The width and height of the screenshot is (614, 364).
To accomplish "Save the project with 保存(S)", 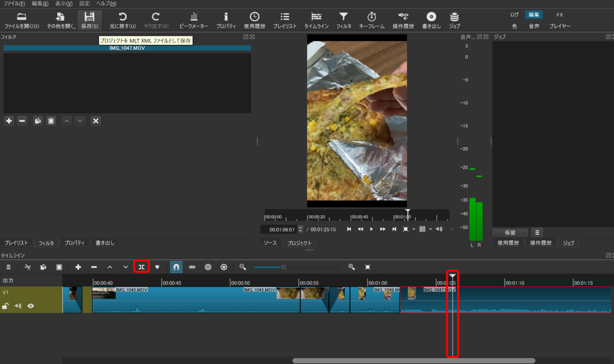I will (90, 20).
